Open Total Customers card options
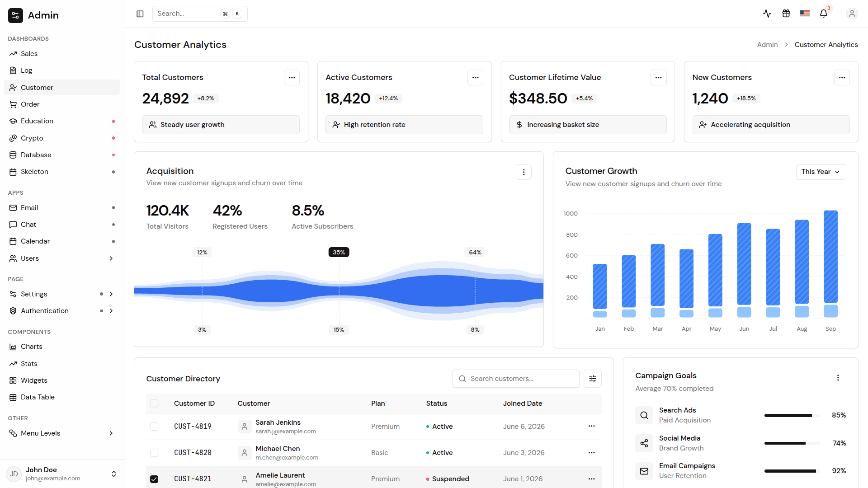This screenshot has width=868, height=488. (292, 78)
